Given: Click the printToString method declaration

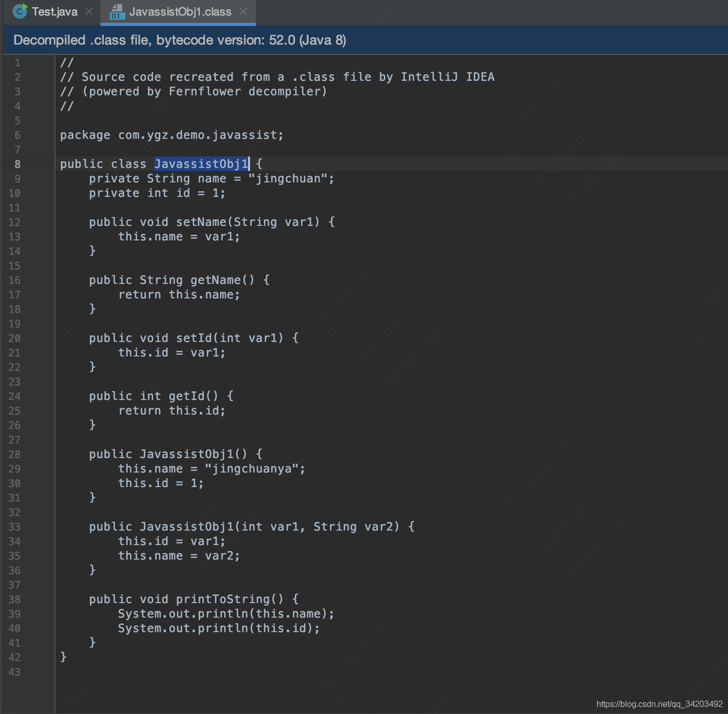Looking at the screenshot, I should 194,599.
